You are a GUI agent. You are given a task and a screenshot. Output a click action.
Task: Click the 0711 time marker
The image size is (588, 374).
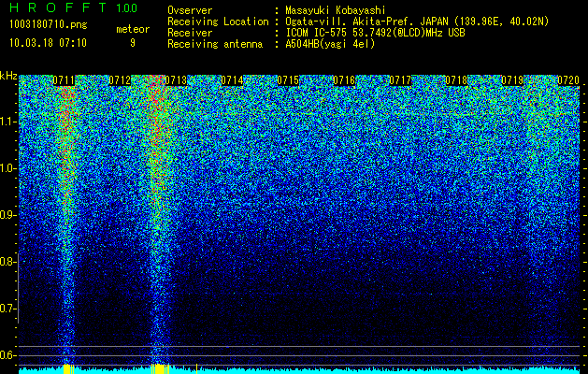click(64, 80)
